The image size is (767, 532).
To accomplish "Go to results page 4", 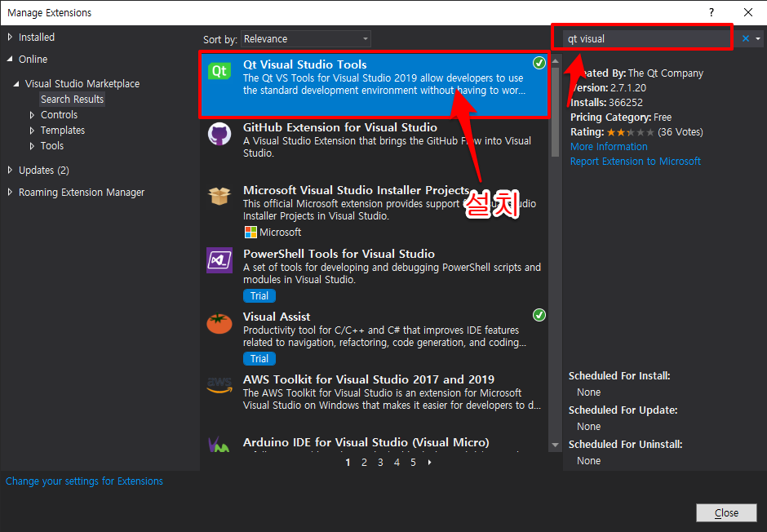I will (397, 463).
